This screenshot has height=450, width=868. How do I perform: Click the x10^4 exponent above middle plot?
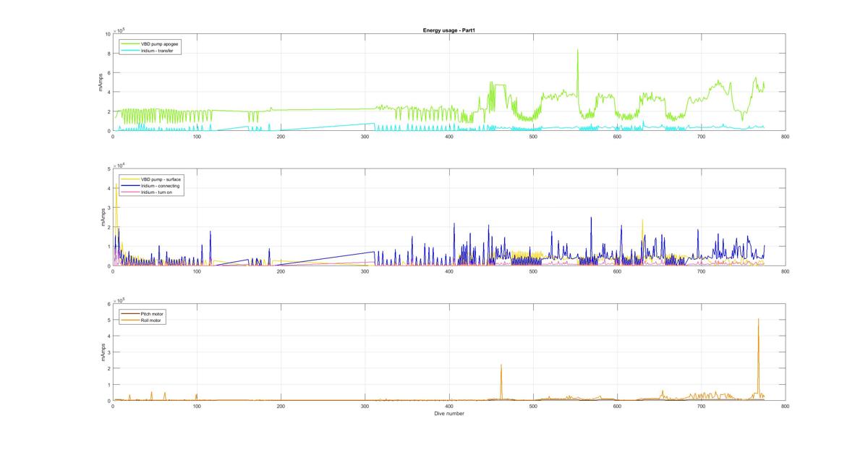point(119,165)
